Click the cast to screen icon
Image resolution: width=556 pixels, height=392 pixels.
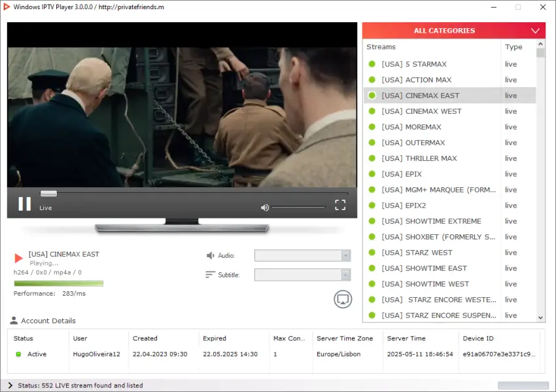343,300
